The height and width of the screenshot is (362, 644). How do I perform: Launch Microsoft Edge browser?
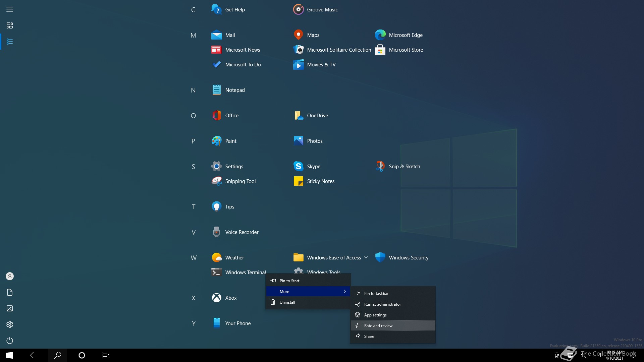(399, 35)
